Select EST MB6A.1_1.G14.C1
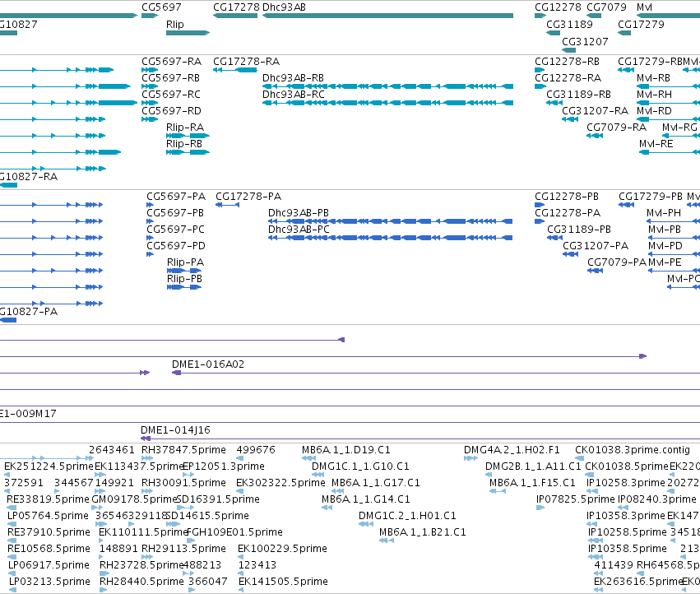The width and height of the screenshot is (700, 594). [x=327, y=508]
